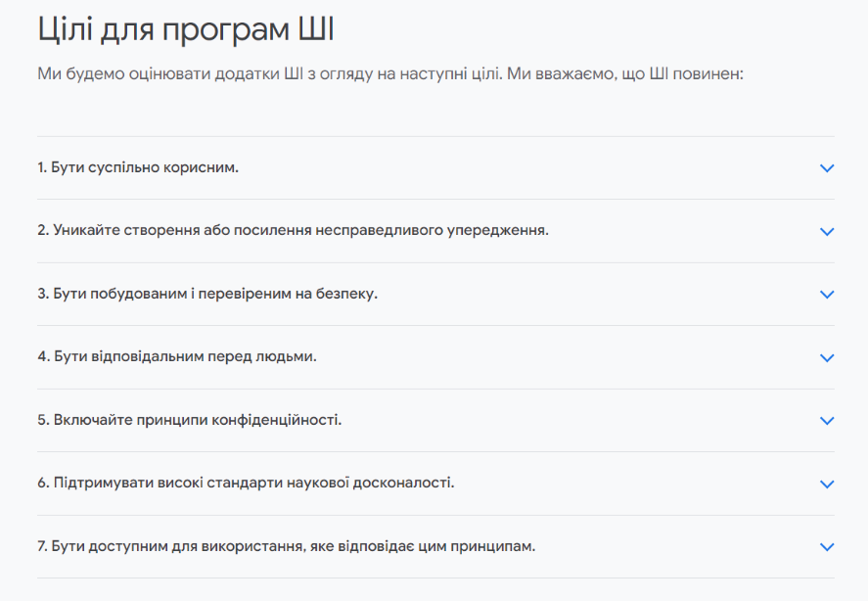Screen dimensions: 868x601
Task: Expand chevron for '2. Уникайте створення' row
Action: (x=827, y=232)
